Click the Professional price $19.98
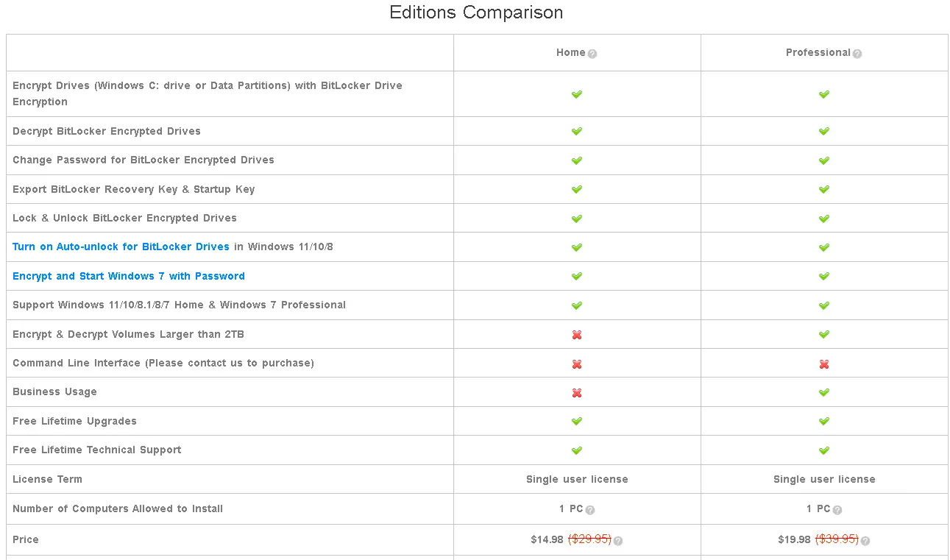Viewport: 950px width, 560px height. (794, 540)
